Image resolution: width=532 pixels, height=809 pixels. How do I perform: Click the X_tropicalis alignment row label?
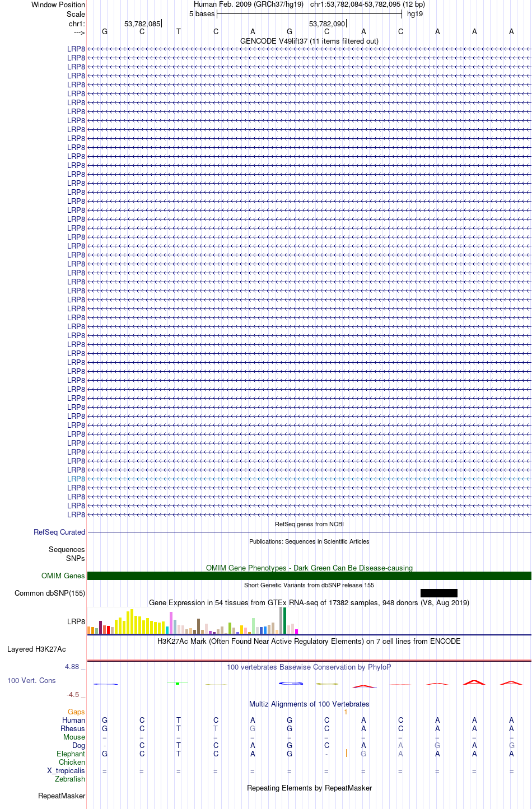(66, 770)
